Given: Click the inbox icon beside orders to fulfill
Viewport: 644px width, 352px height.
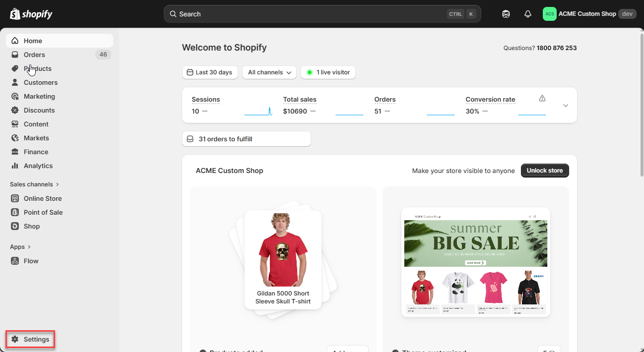Looking at the screenshot, I should [x=190, y=139].
